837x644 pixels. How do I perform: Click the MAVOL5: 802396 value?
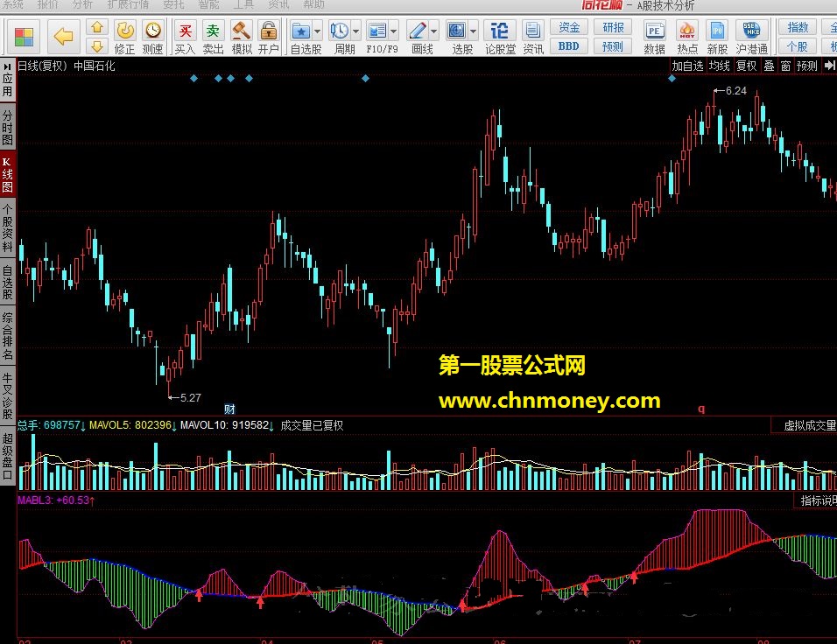point(132,425)
